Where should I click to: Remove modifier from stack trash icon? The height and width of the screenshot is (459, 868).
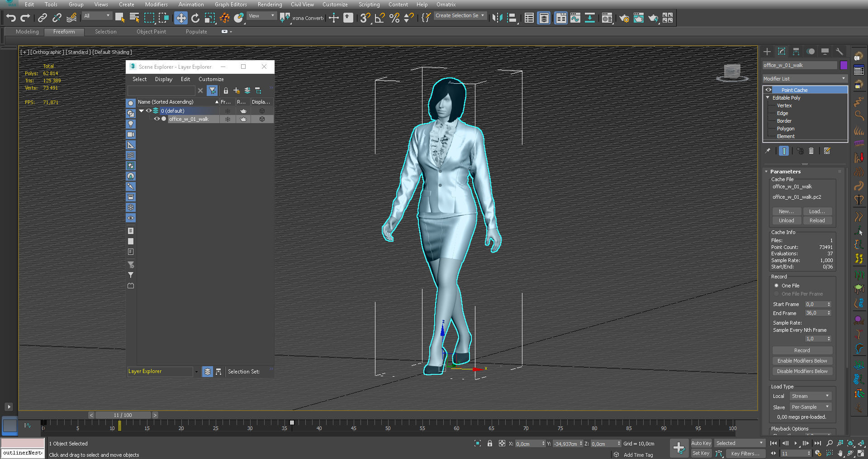tap(811, 151)
